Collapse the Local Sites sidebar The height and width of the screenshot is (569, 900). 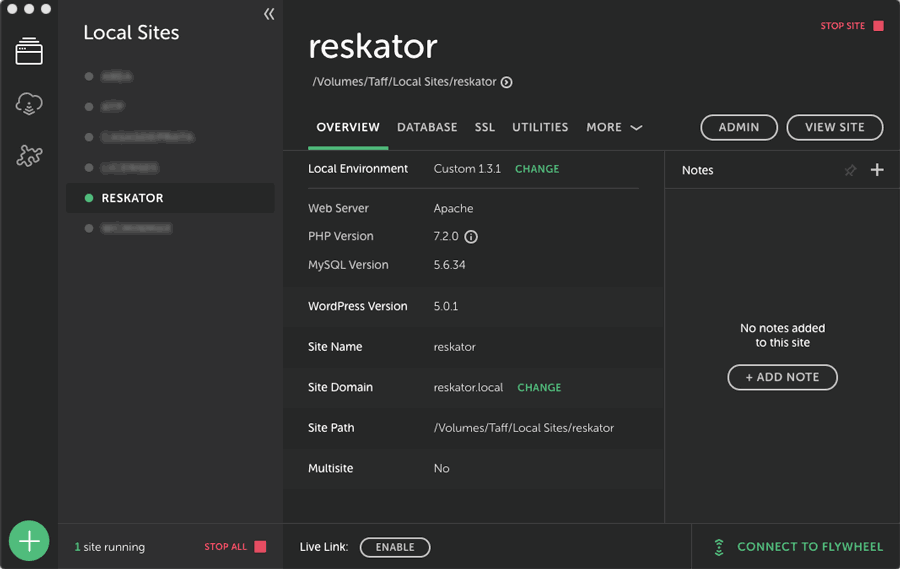pyautogui.click(x=269, y=14)
